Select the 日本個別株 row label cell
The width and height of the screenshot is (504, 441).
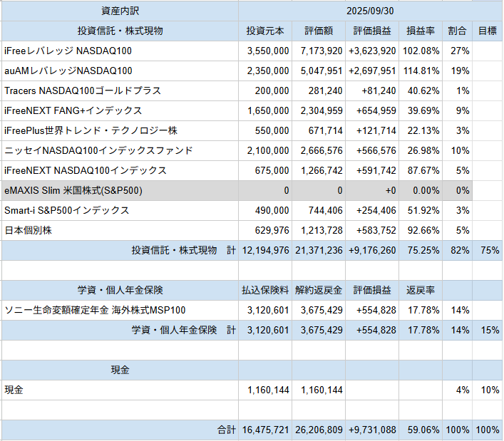click(x=120, y=231)
